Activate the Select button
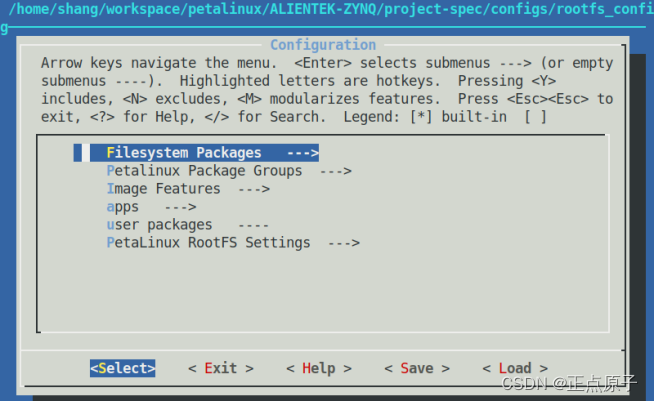The width and height of the screenshot is (654, 402). [123, 368]
